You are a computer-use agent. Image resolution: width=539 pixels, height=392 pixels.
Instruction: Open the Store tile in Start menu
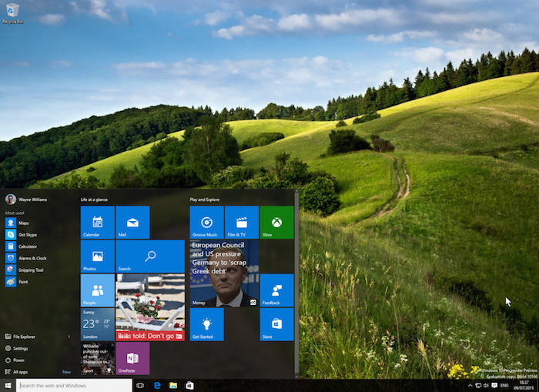pos(276,324)
